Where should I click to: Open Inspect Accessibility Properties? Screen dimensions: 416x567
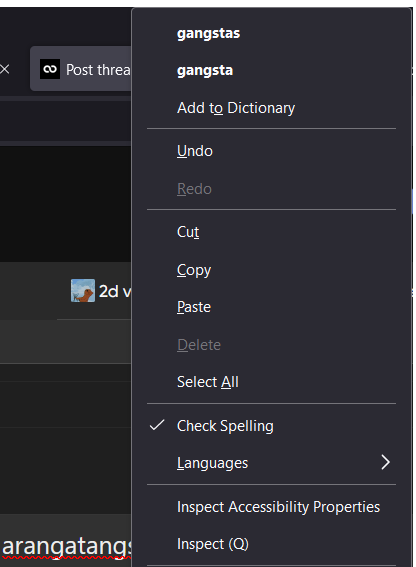[x=271, y=507]
